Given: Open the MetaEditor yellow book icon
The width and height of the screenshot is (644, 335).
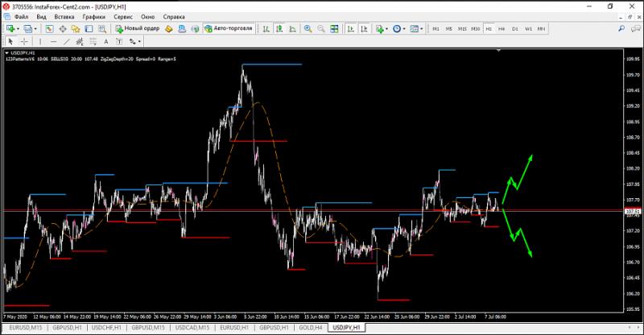Looking at the screenshot, I should point(169,29).
